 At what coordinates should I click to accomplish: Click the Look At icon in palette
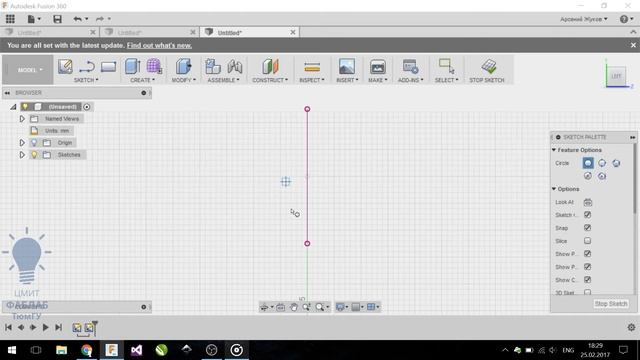tap(587, 202)
